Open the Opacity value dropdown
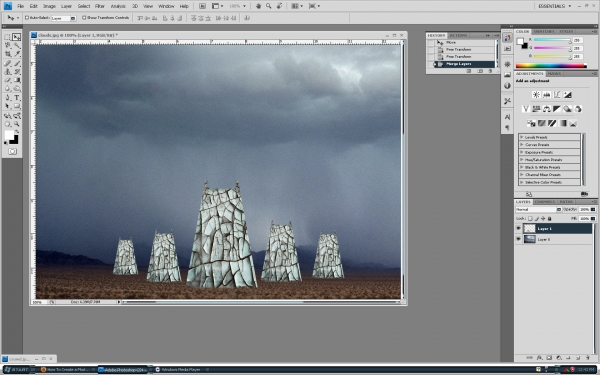This screenshot has height=375, width=600. coord(593,209)
